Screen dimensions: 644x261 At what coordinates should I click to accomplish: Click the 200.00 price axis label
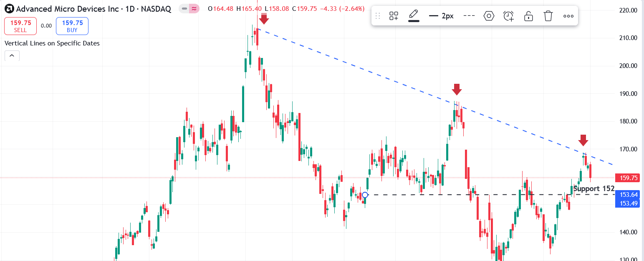click(x=628, y=66)
